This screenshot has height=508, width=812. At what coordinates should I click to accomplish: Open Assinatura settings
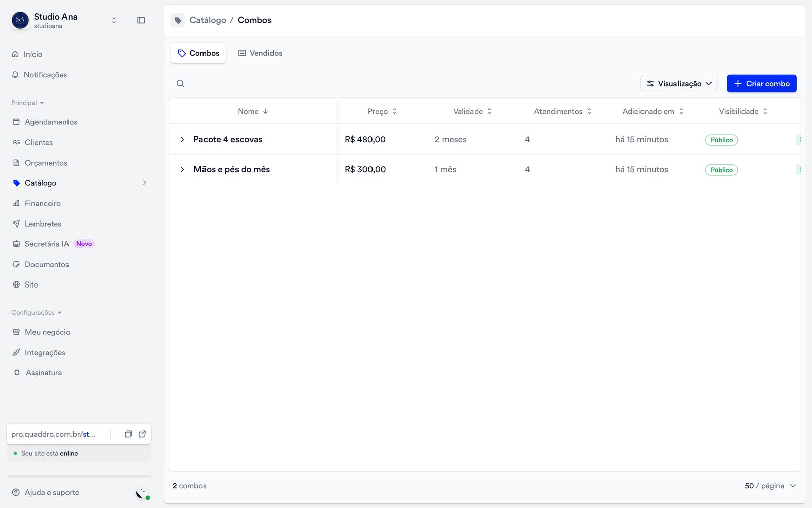[x=44, y=373]
